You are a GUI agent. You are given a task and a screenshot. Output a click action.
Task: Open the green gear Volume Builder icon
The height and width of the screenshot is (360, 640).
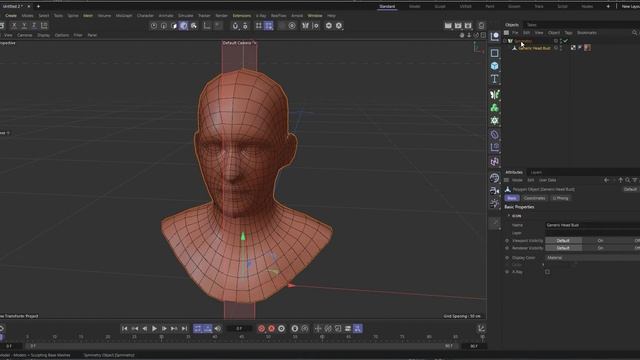[494, 121]
